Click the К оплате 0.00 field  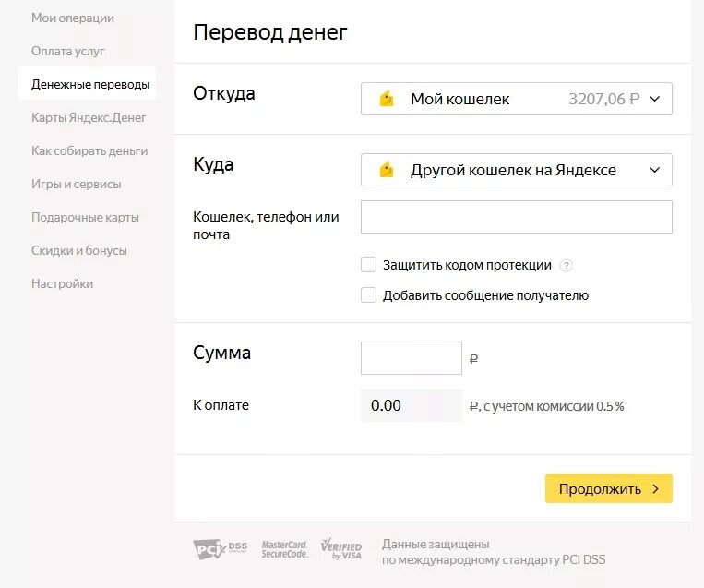click(412, 405)
